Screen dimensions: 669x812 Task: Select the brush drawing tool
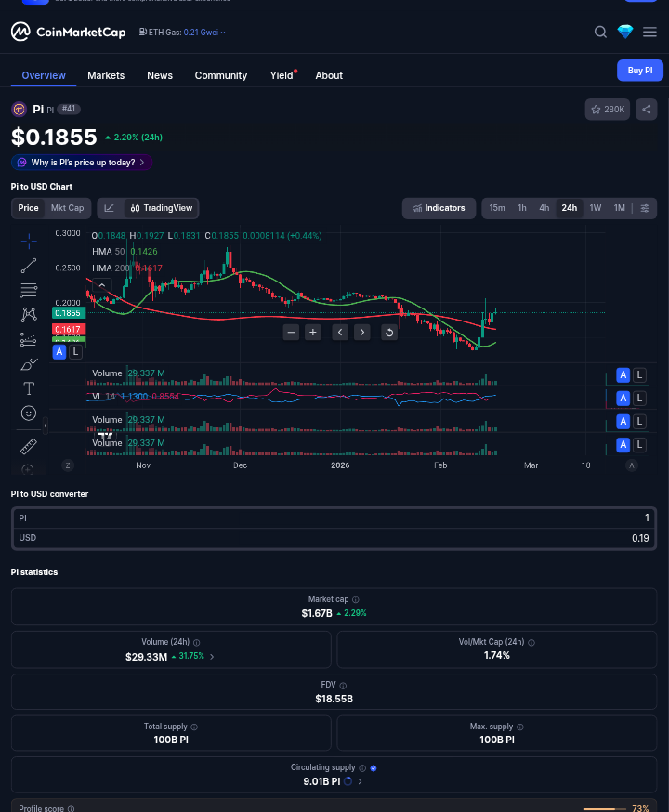pos(29,364)
